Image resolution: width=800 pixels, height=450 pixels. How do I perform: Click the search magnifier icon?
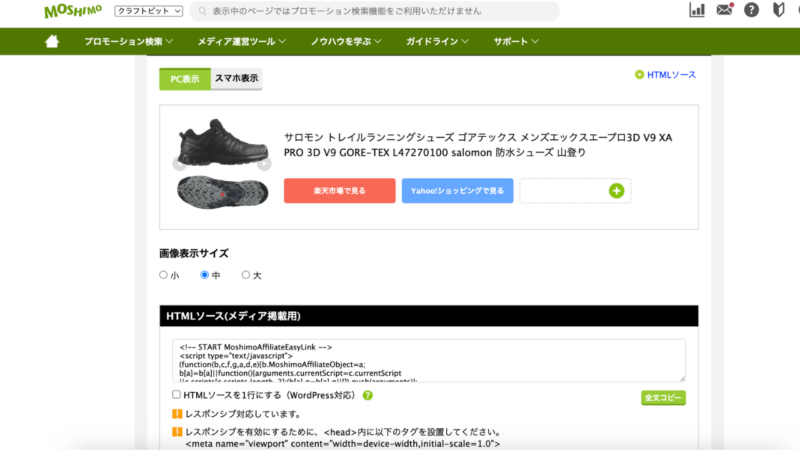click(203, 11)
